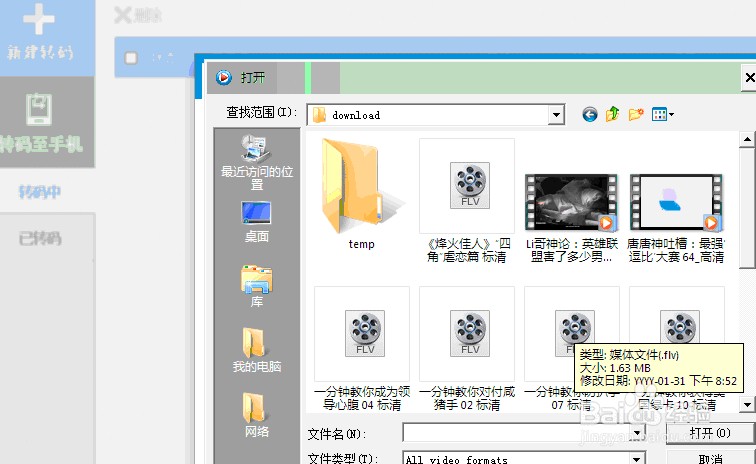Select the 一分钟教你成为领导心腹 04 file

coord(362,348)
